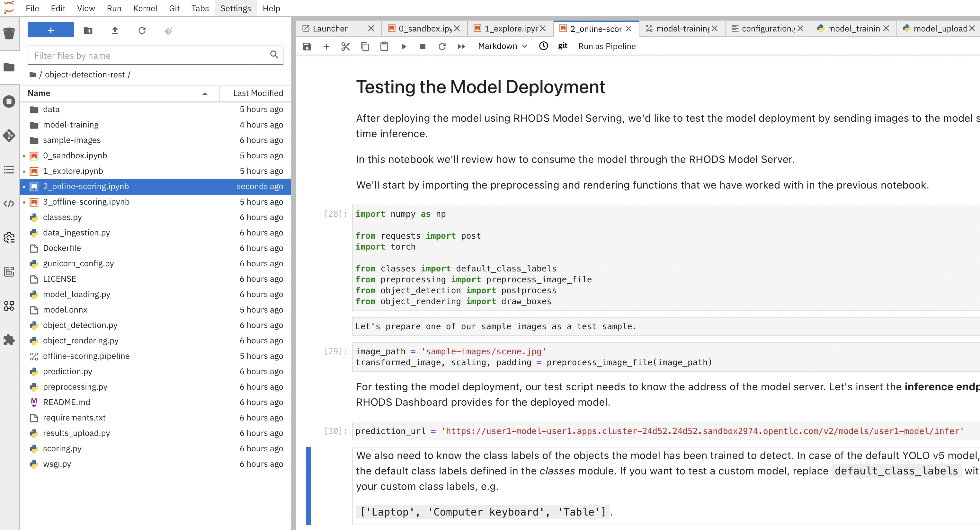Open the table of contents panel
The width and height of the screenshot is (980, 530).
click(9, 170)
